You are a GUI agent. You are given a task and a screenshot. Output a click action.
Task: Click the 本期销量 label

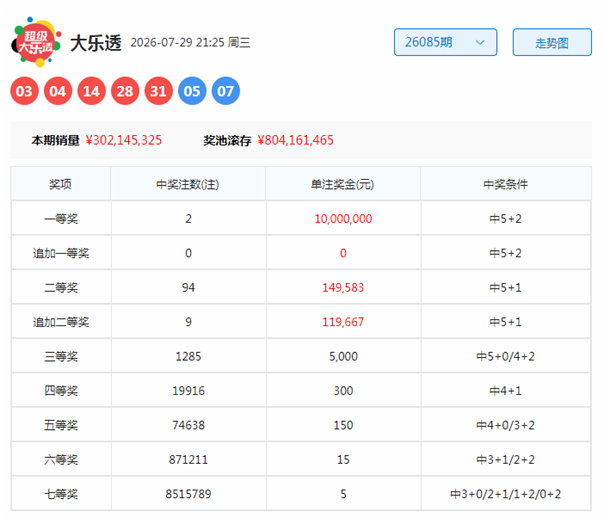click(55, 140)
